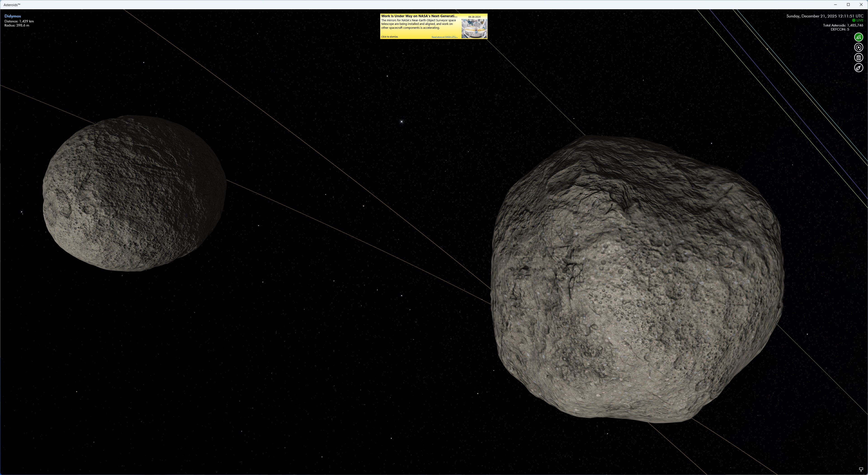Select the play arrow inside the replay icon

(859, 47)
